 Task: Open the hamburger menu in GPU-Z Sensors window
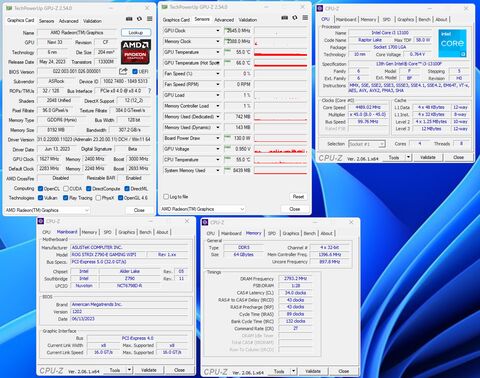click(x=305, y=18)
